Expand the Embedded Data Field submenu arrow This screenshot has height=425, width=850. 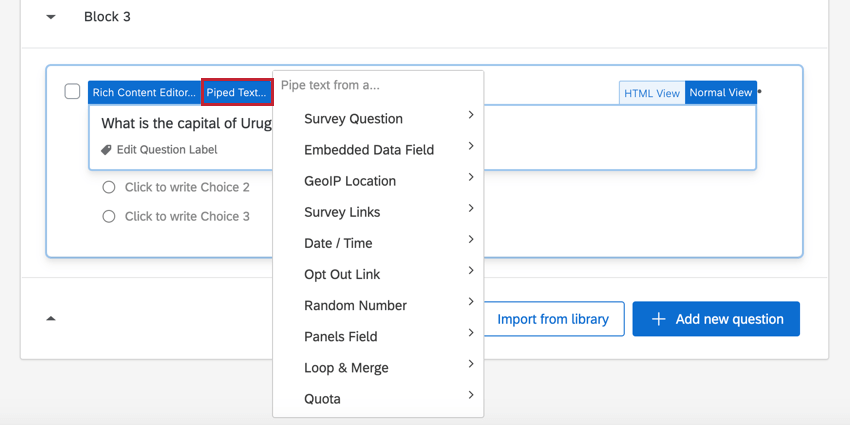click(x=471, y=147)
